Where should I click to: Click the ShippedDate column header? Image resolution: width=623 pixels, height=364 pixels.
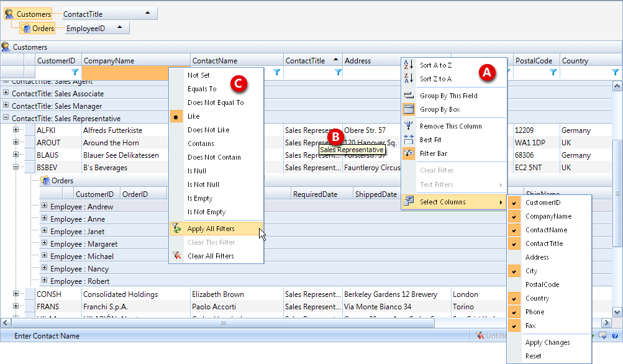pos(376,194)
